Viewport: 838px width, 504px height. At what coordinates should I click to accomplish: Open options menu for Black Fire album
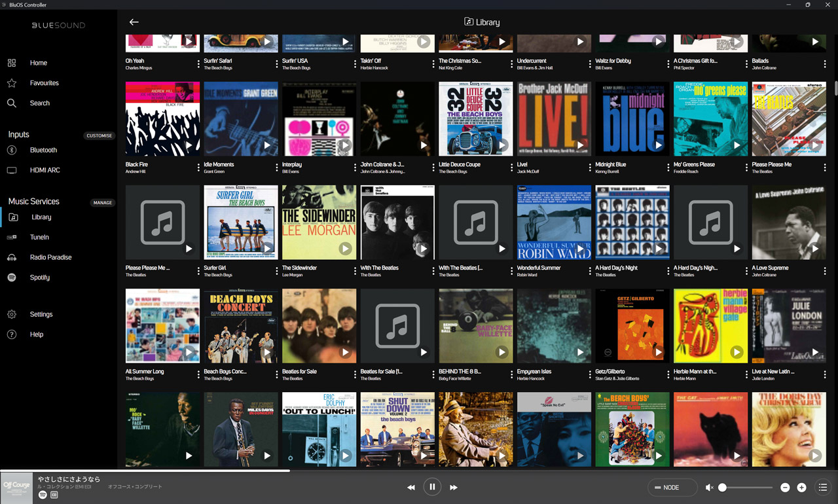[198, 168]
